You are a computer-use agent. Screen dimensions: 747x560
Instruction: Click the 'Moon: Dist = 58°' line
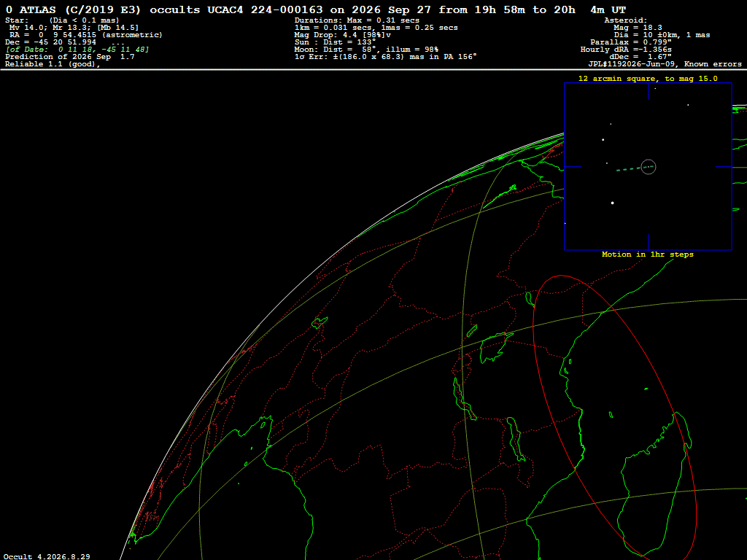(x=366, y=50)
